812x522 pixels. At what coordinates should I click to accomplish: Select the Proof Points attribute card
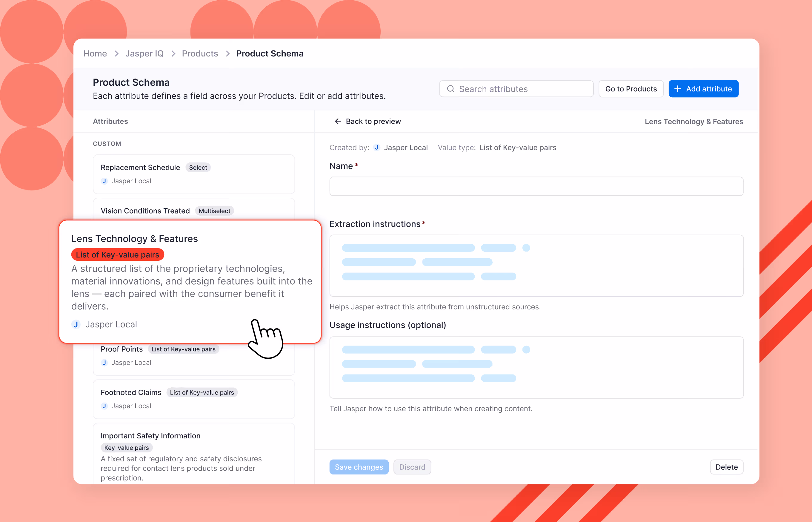194,359
